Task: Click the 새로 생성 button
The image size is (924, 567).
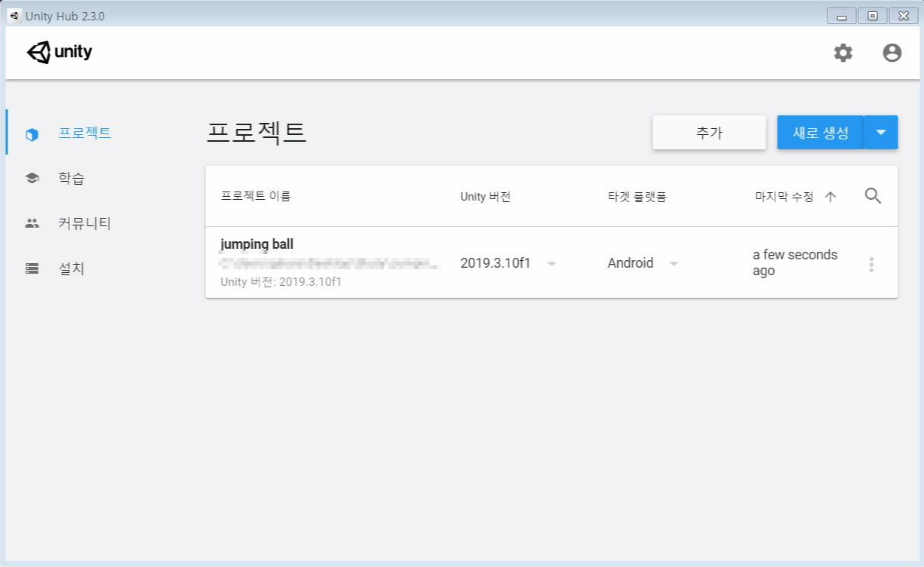Action: pos(821,133)
